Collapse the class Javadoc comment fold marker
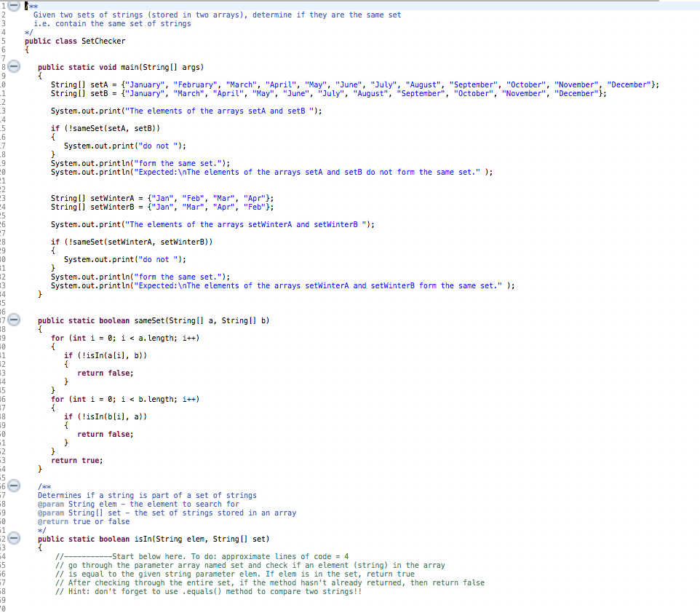This screenshot has width=700, height=613. [15, 6]
